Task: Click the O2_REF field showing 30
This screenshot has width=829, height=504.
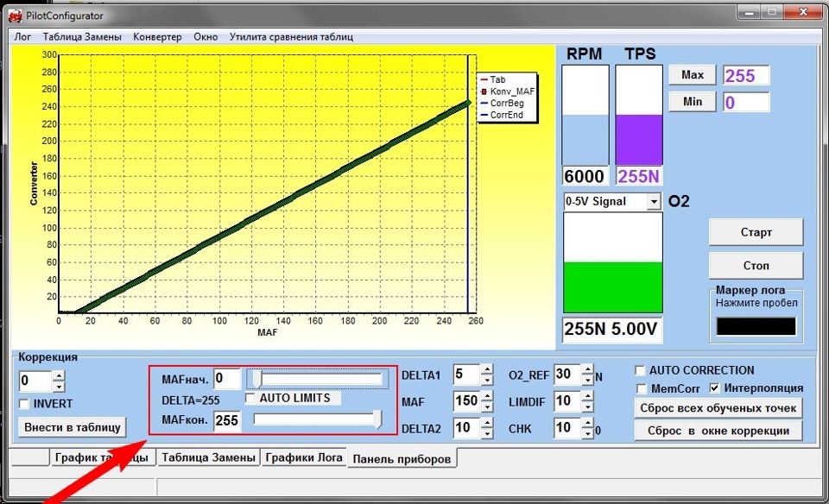Action: coord(567,375)
